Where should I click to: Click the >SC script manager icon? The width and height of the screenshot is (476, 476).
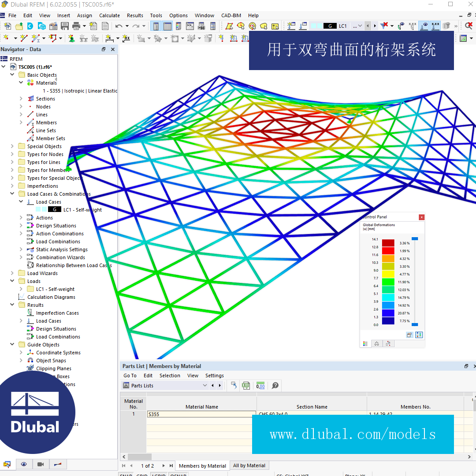tap(201, 26)
